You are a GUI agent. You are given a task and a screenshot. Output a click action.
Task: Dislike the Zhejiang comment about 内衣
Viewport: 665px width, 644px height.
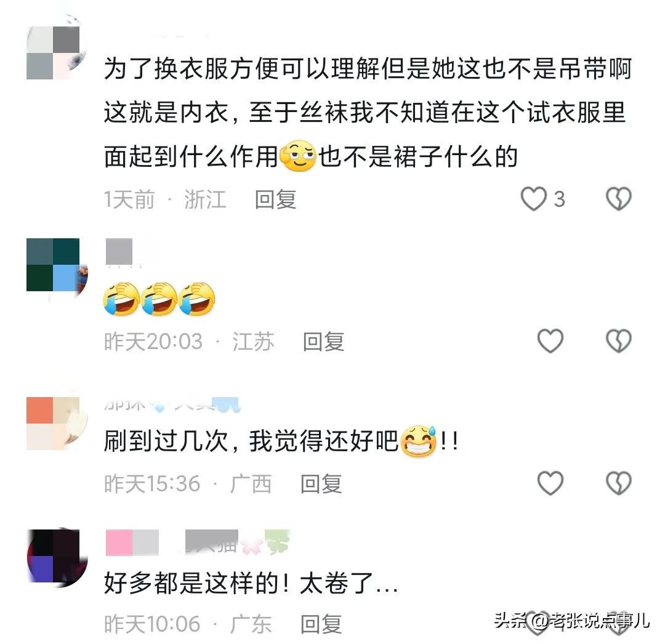[619, 199]
